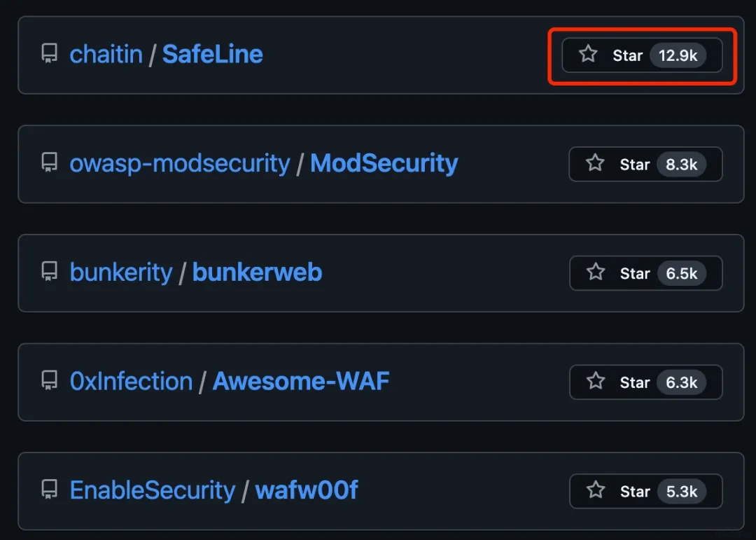Click the repository icon beside chaitin / SafeLine
This screenshot has height=540, width=756.
[49, 55]
